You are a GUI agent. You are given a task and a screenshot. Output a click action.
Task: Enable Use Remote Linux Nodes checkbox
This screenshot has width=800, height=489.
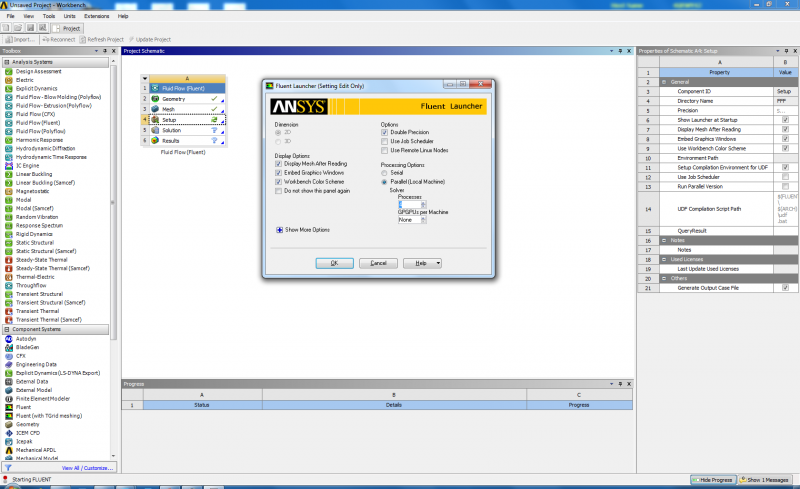point(385,151)
